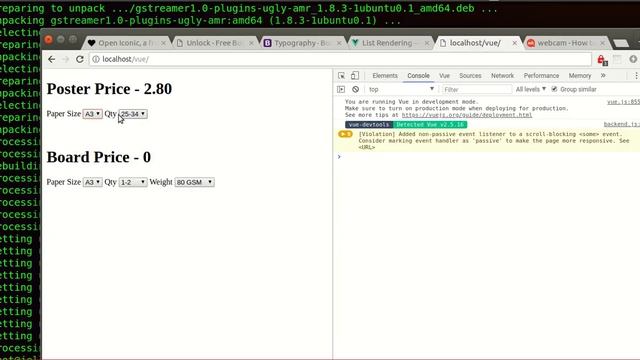
Task: Toggle the device toolbar icon in DevTools
Action: [355, 76]
